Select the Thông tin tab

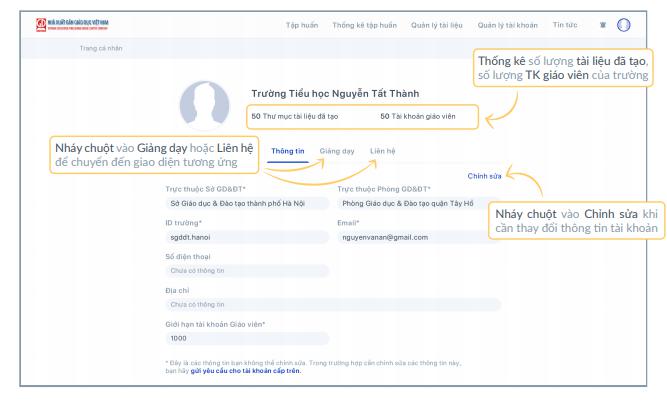point(288,151)
